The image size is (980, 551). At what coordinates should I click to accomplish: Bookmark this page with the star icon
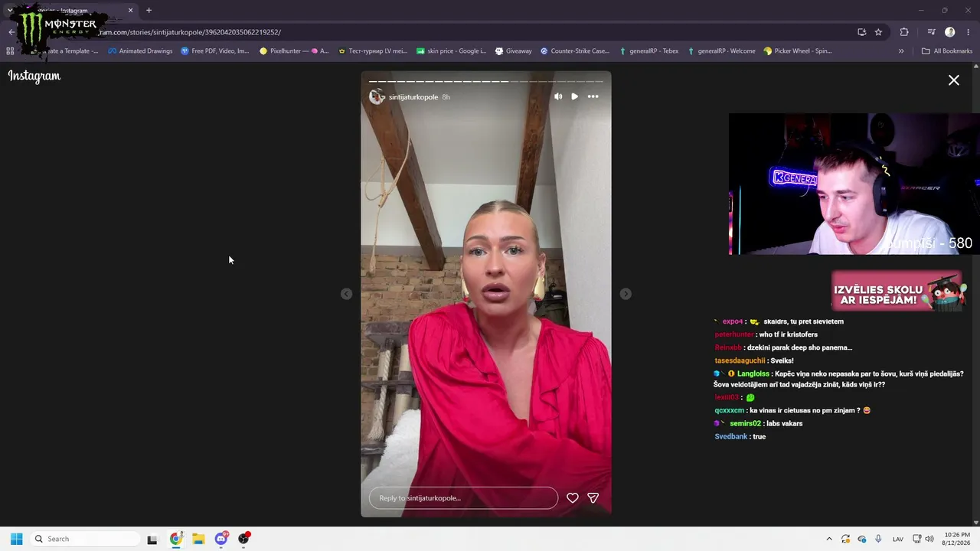click(x=878, y=32)
